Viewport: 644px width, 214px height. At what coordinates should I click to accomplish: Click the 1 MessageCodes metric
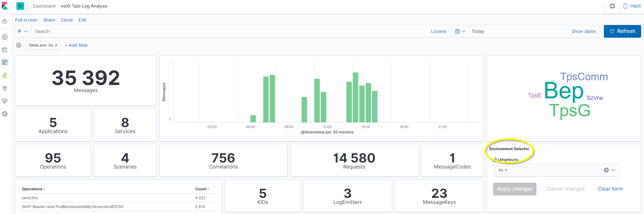452,161
